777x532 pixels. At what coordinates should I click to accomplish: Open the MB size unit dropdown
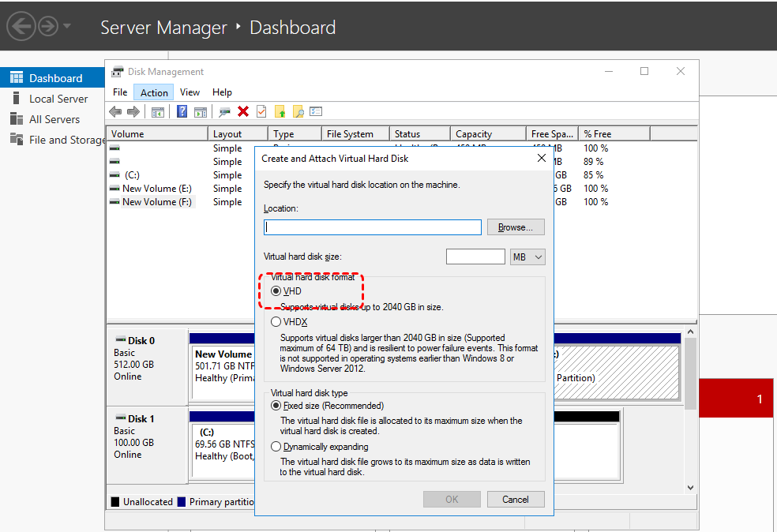[527, 256]
